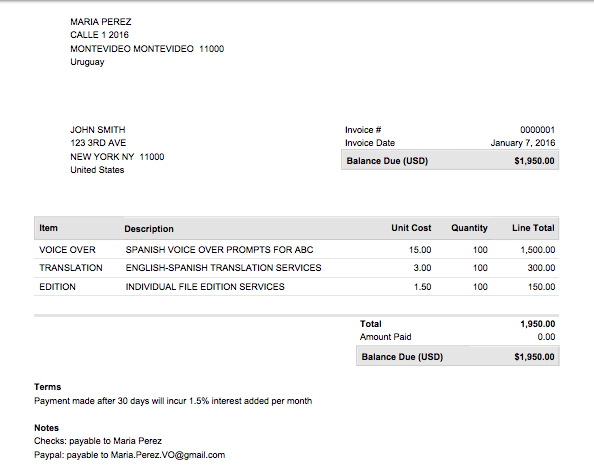Select sender address line 'CALLE 1 2016'
Viewport: 594px width, 471px height.
(99, 35)
